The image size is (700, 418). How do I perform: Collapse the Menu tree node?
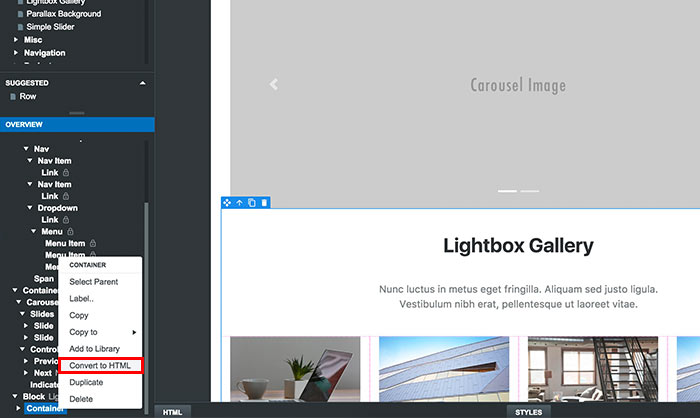[x=33, y=231]
